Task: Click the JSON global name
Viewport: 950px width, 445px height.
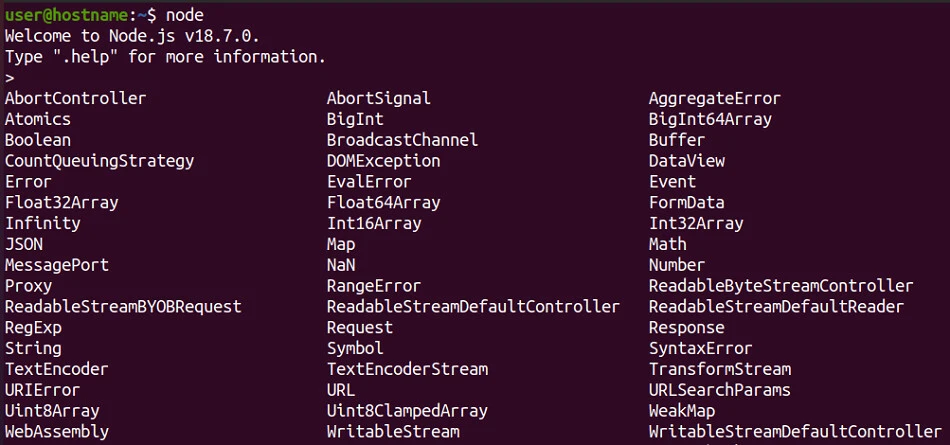Action: click(24, 244)
